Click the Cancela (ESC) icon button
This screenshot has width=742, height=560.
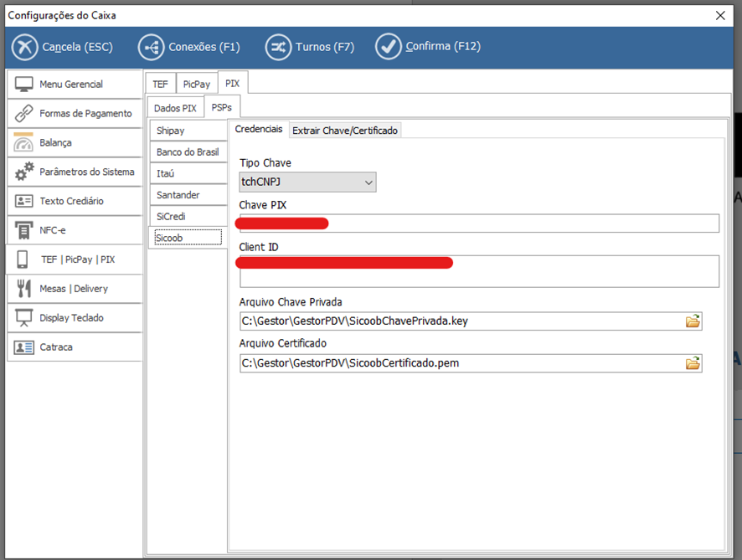[x=25, y=47]
